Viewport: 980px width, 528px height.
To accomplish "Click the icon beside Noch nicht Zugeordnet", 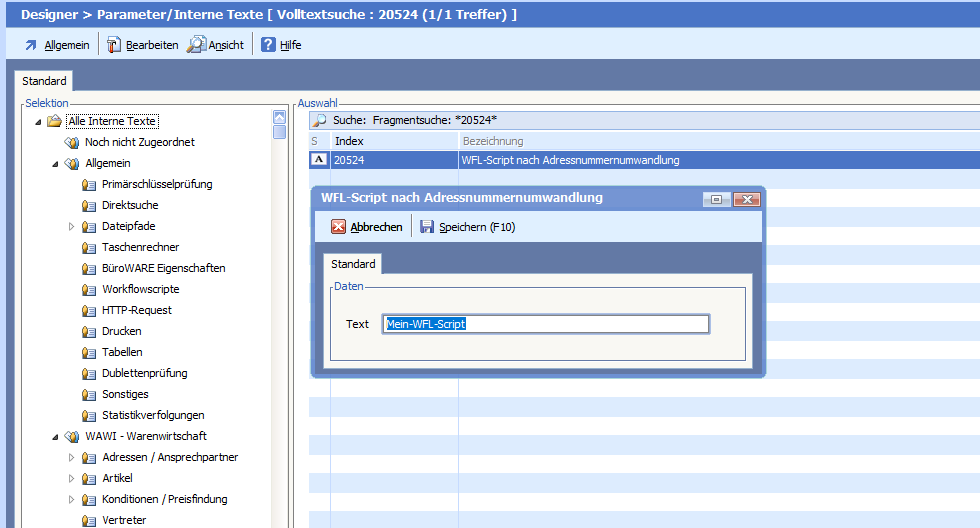I will [x=72, y=142].
